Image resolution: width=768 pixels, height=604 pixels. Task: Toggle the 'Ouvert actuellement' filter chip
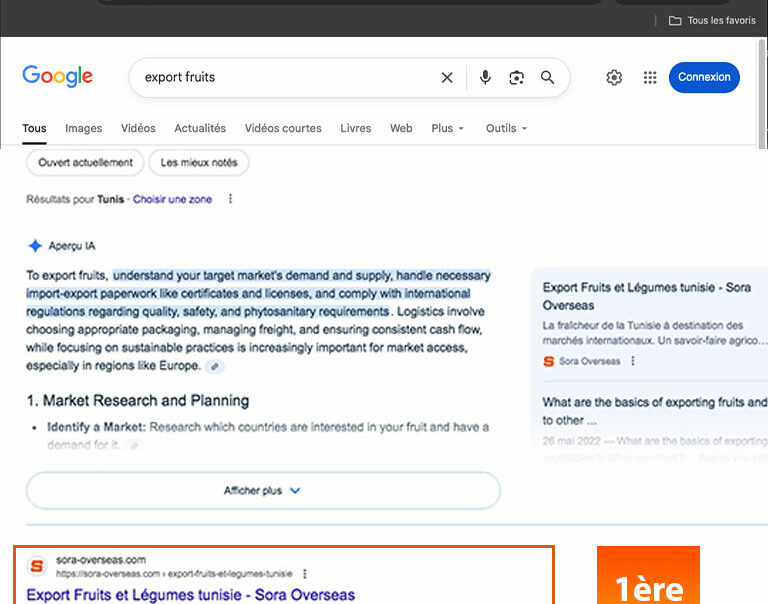85,162
